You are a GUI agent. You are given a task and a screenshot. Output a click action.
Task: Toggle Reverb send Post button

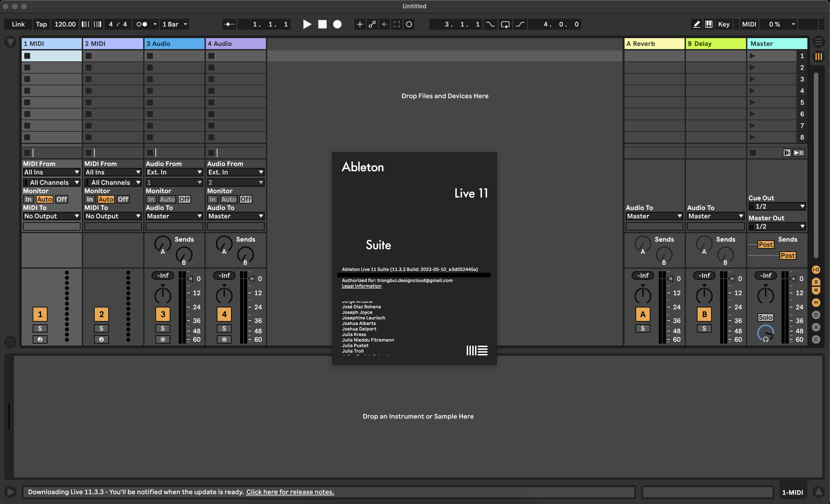pyautogui.click(x=766, y=245)
